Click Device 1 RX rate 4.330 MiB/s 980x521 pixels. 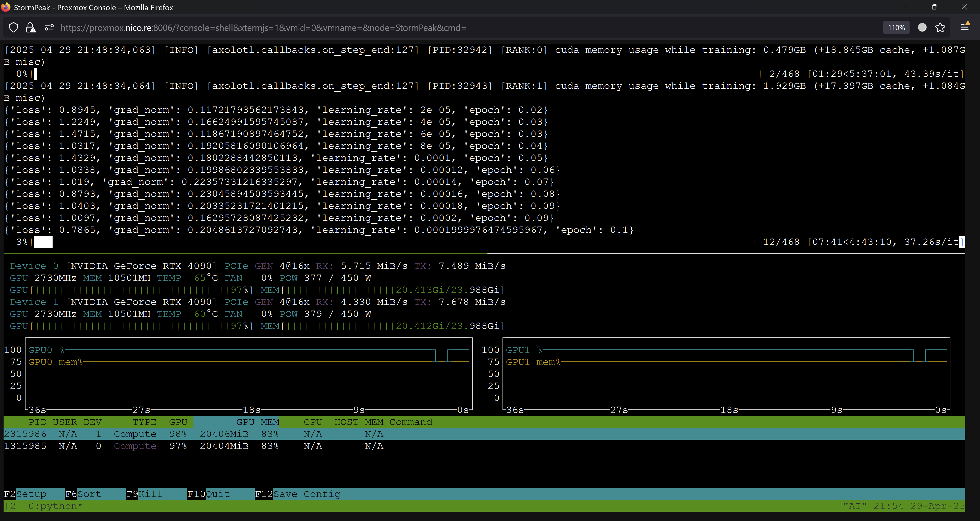coord(374,302)
